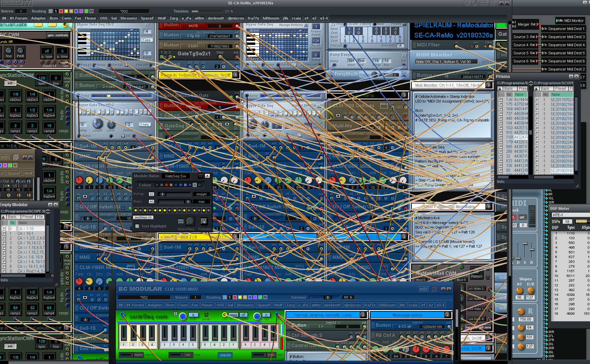The image size is (590, 364).
Task: Click the number 8 badge on yellow Ramp In note
Action: [x=235, y=75]
